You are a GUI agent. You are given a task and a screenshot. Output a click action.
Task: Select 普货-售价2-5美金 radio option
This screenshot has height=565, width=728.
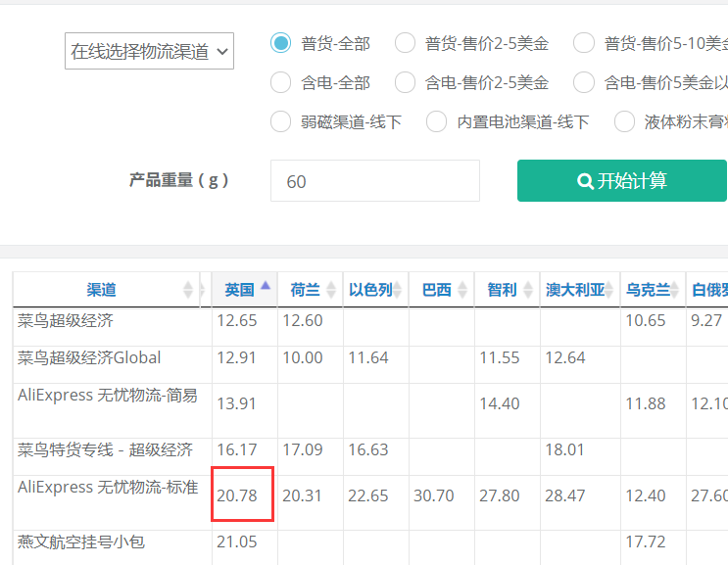(x=405, y=43)
